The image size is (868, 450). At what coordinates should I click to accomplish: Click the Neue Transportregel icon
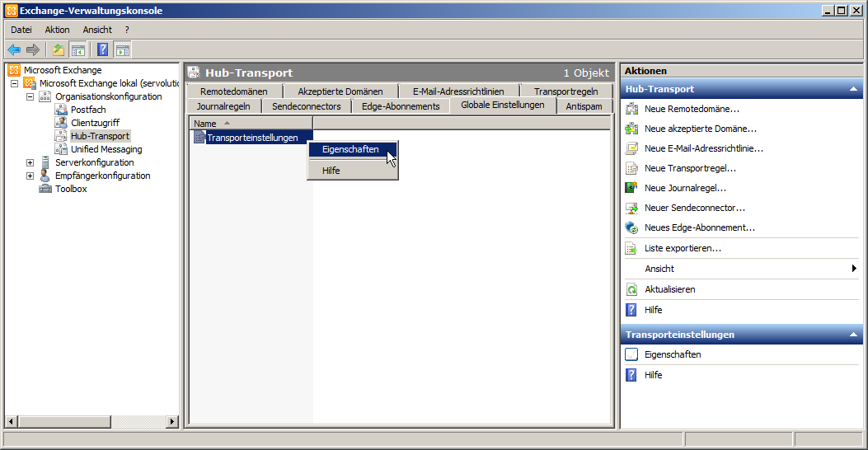click(x=631, y=168)
